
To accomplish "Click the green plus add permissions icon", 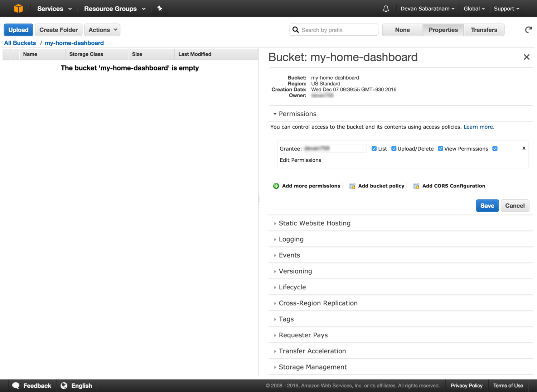I will coord(276,186).
